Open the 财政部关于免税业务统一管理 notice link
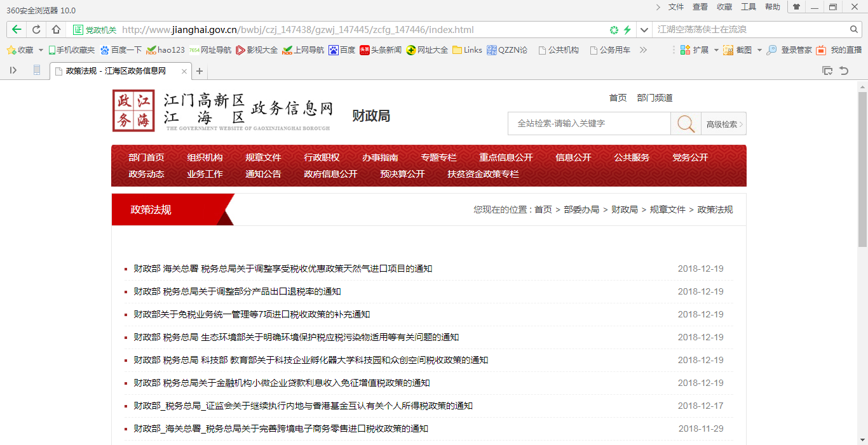Screen dimensions: 868x445 point(252,314)
